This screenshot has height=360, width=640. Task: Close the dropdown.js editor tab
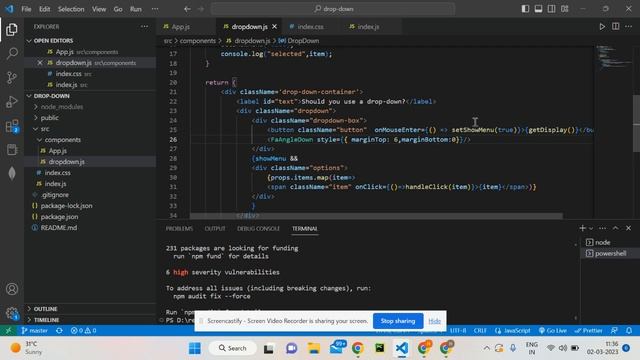[274, 27]
